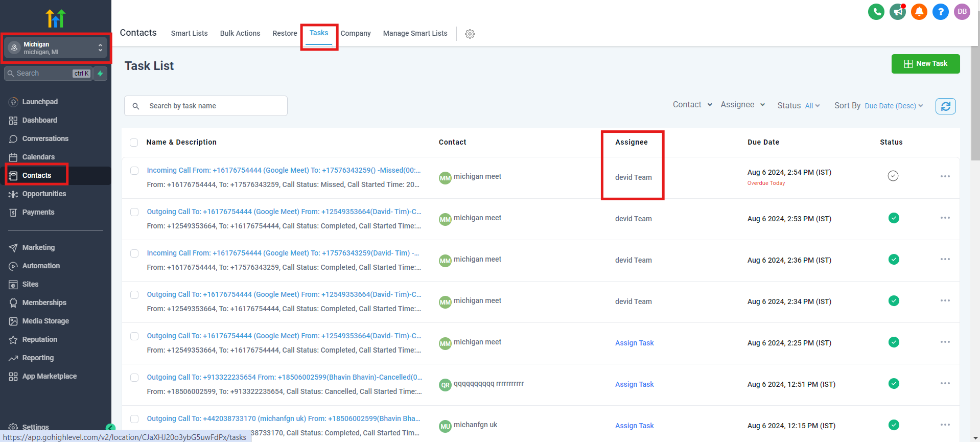Collapse the sidebar with green arrow

pyautogui.click(x=110, y=428)
